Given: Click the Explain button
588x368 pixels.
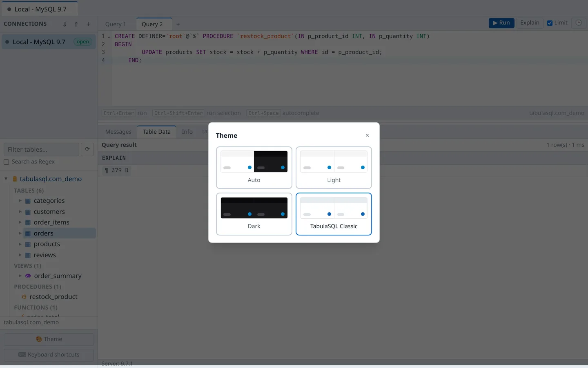Looking at the screenshot, I should tap(530, 23).
